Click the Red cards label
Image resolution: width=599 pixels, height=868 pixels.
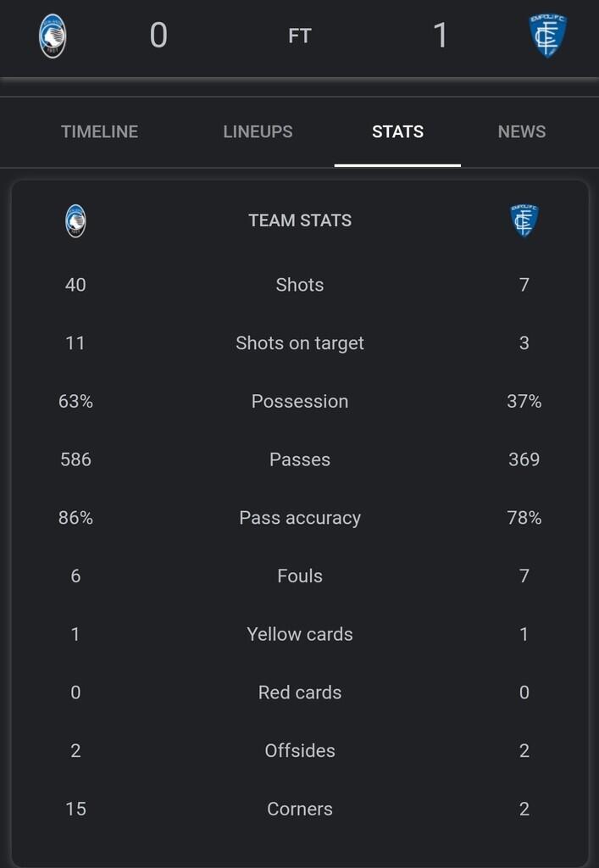300,693
